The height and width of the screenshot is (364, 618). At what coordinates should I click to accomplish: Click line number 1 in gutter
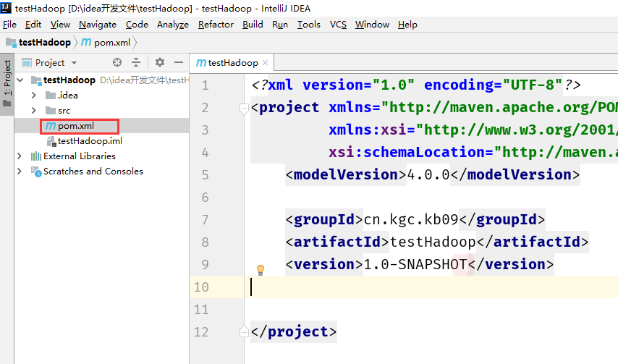(x=205, y=85)
